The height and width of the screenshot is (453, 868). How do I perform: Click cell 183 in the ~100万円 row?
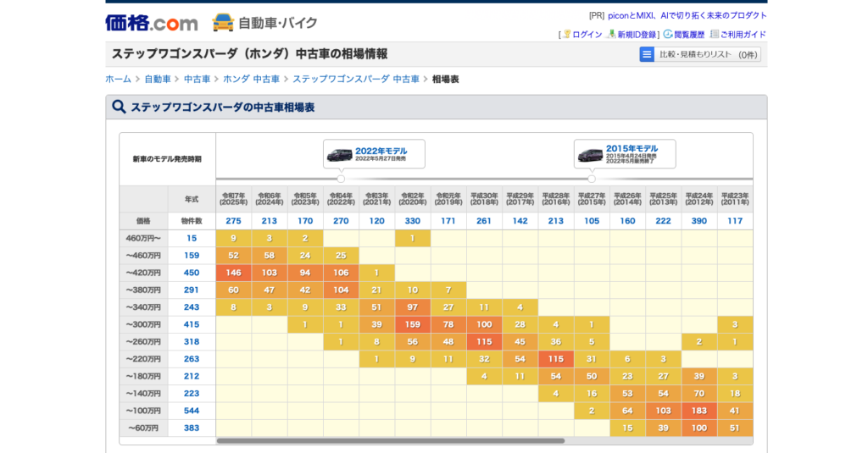click(698, 411)
